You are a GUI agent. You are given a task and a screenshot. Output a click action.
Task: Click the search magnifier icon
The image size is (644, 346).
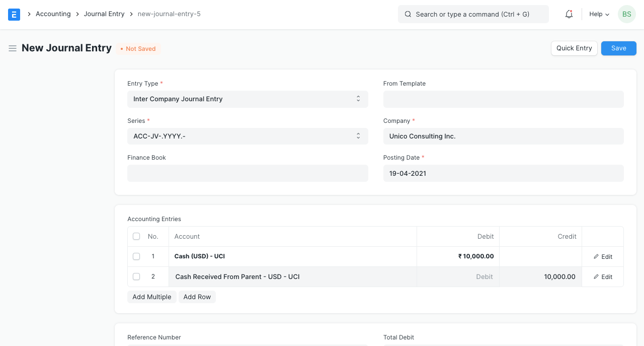(408, 14)
